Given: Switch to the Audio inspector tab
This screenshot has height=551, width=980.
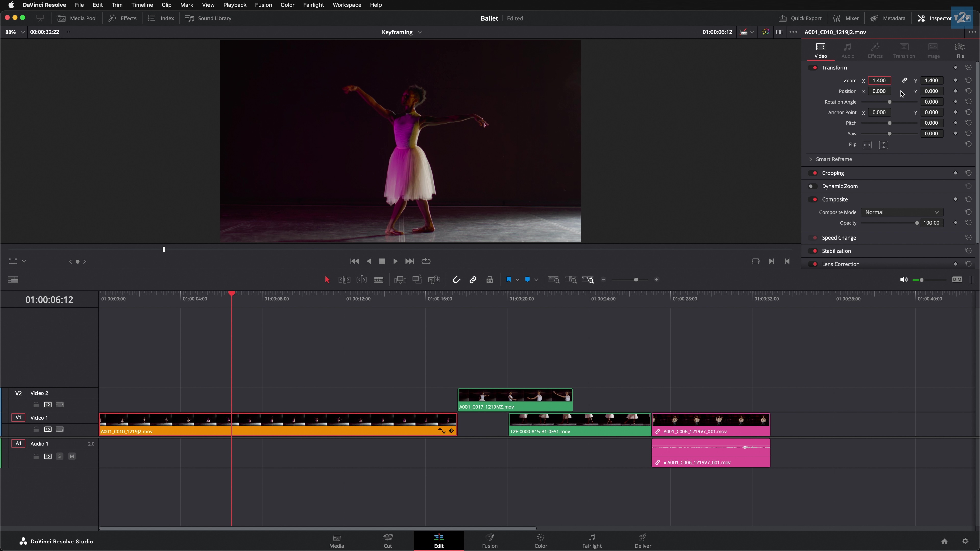Looking at the screenshot, I should (x=848, y=51).
